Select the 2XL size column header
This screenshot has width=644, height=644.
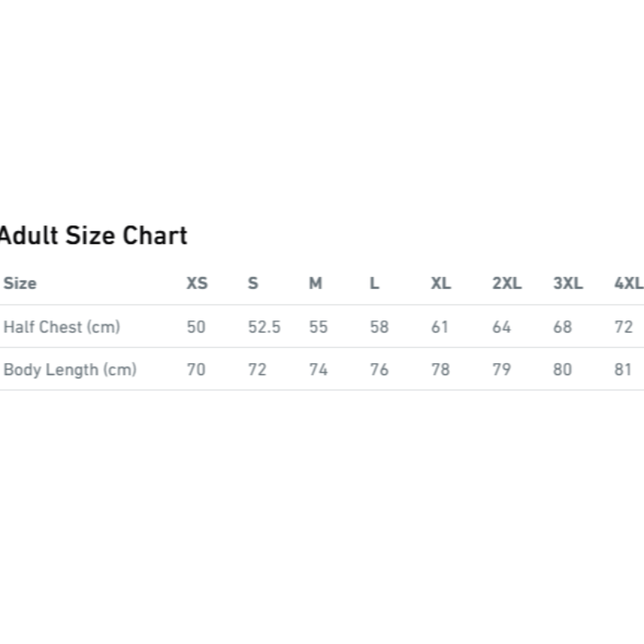pos(507,283)
